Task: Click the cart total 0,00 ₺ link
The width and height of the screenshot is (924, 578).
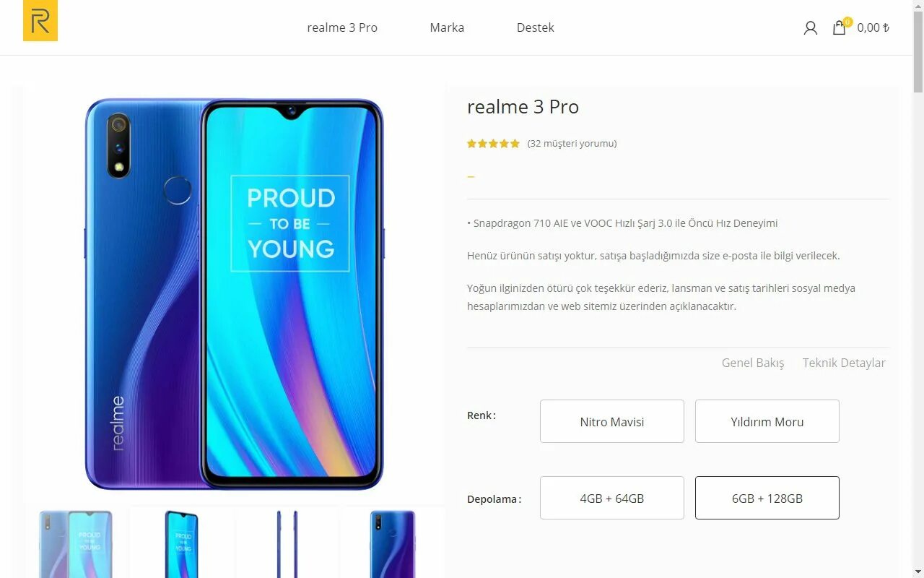Action: (873, 27)
